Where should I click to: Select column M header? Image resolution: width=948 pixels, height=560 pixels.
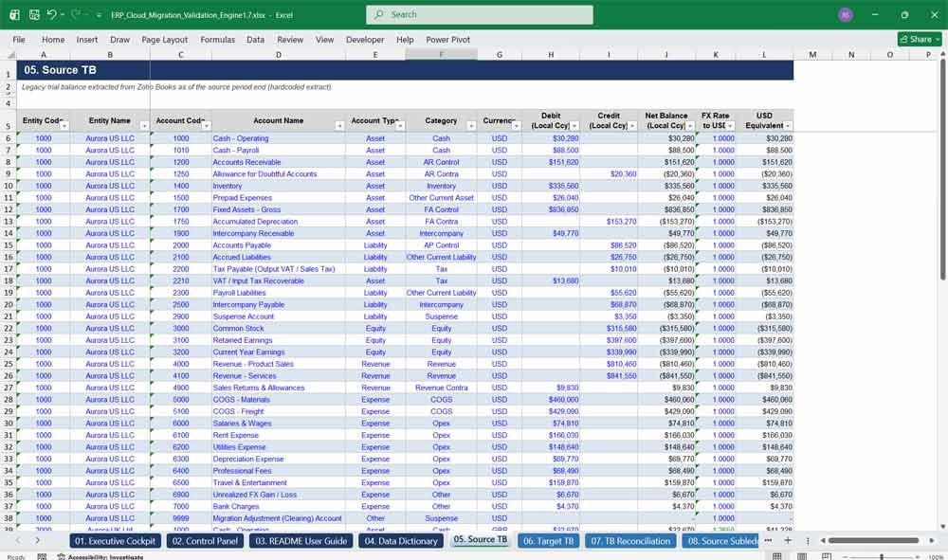(x=812, y=55)
